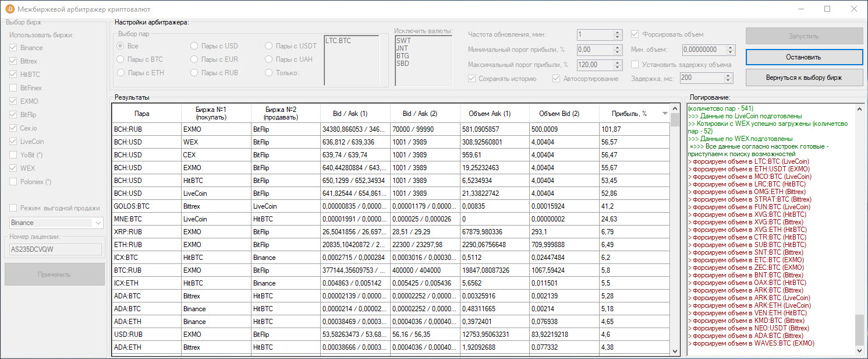Toggle the Автосортирование checkbox
This screenshot has width=868, height=359.
pyautogui.click(x=557, y=79)
